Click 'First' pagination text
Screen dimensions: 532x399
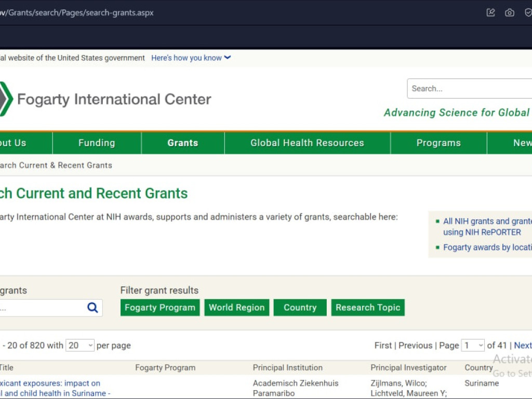click(383, 345)
